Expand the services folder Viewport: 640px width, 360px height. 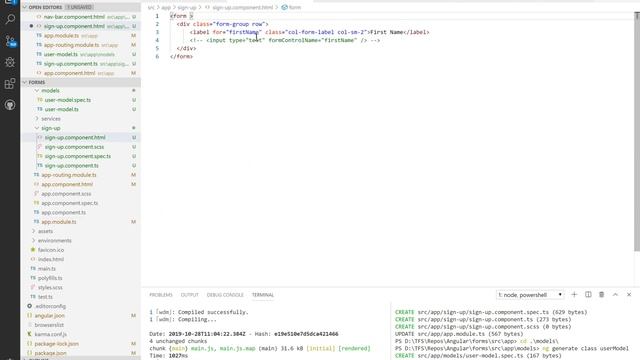(80, 119)
